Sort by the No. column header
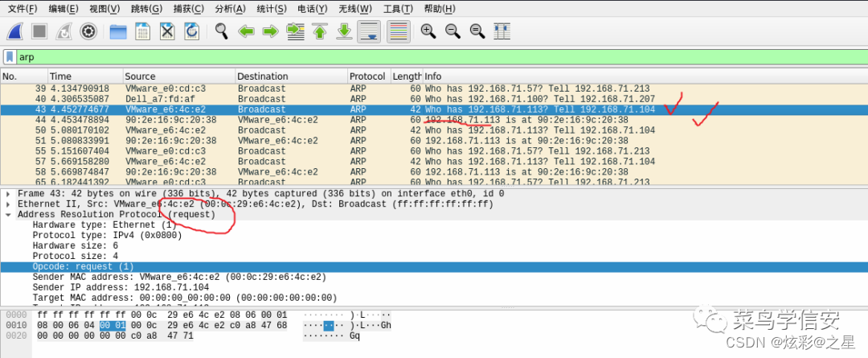This screenshot has width=868, height=358. pos(24,76)
